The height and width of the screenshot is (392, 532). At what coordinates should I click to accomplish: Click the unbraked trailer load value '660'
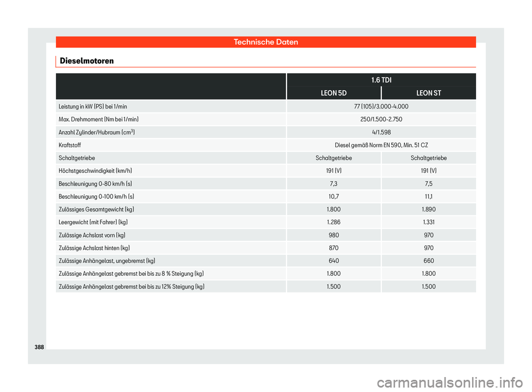click(428, 261)
